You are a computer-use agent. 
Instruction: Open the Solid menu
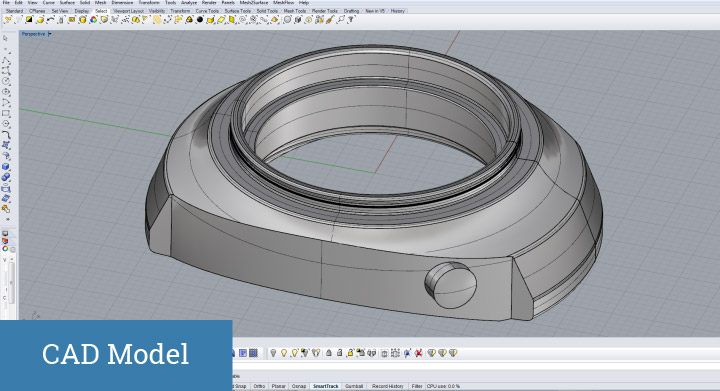pyautogui.click(x=85, y=2)
